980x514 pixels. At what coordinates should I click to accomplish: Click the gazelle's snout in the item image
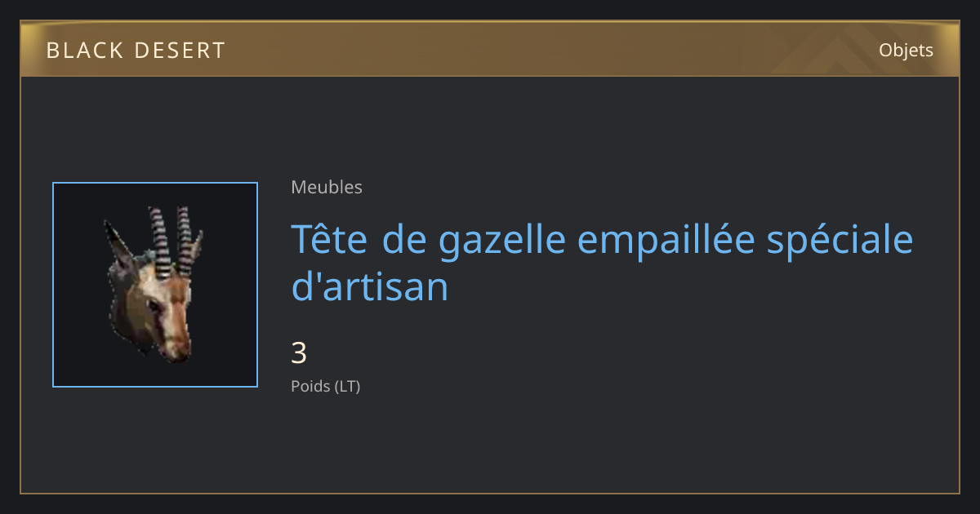[x=175, y=344]
